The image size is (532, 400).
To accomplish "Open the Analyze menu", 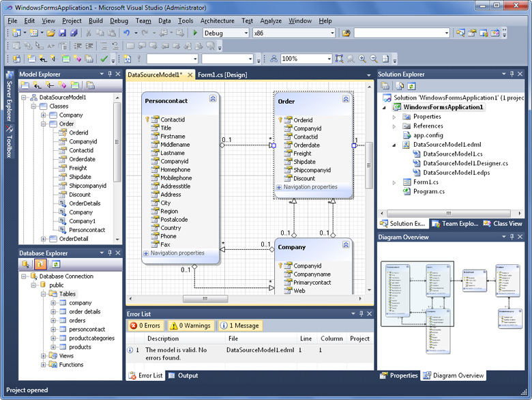I will [271, 20].
